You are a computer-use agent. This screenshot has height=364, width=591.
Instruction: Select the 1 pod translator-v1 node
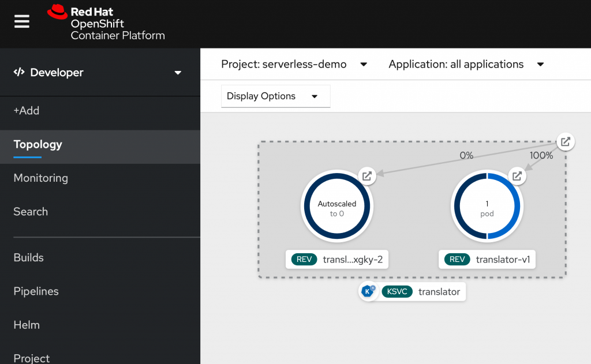487,209
